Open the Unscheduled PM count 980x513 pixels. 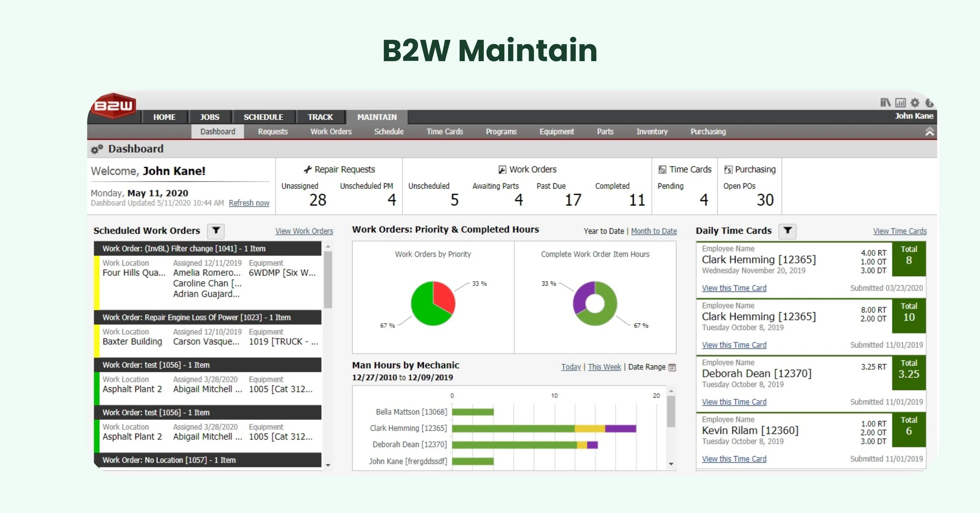392,200
